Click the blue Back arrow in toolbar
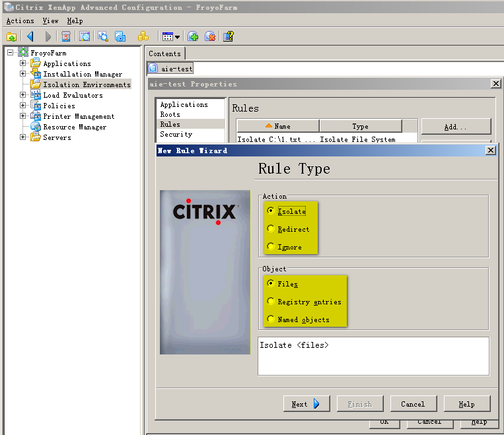Screen dimensions: 504x435 pos(30,36)
